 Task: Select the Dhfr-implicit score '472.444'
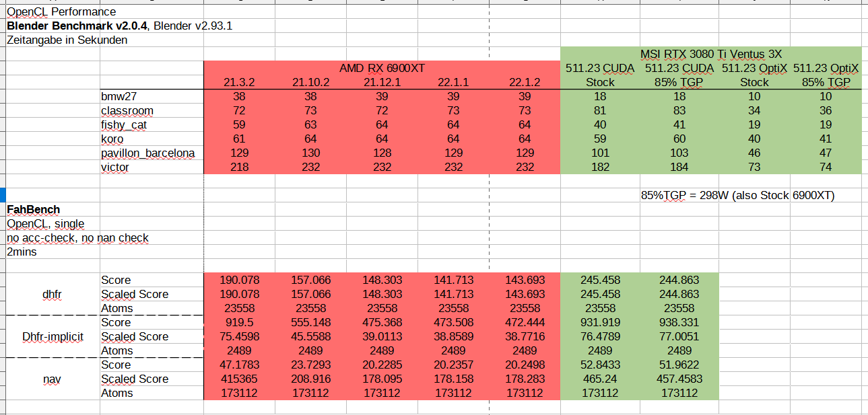click(525, 322)
